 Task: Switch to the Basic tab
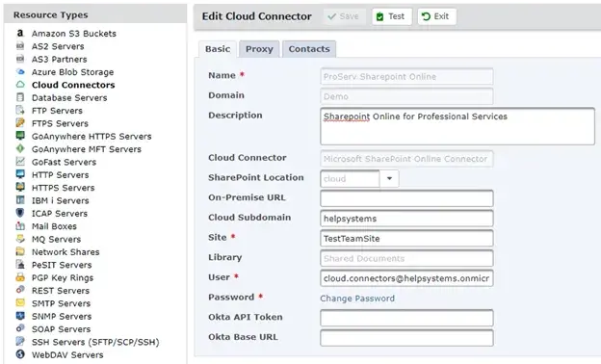(218, 49)
